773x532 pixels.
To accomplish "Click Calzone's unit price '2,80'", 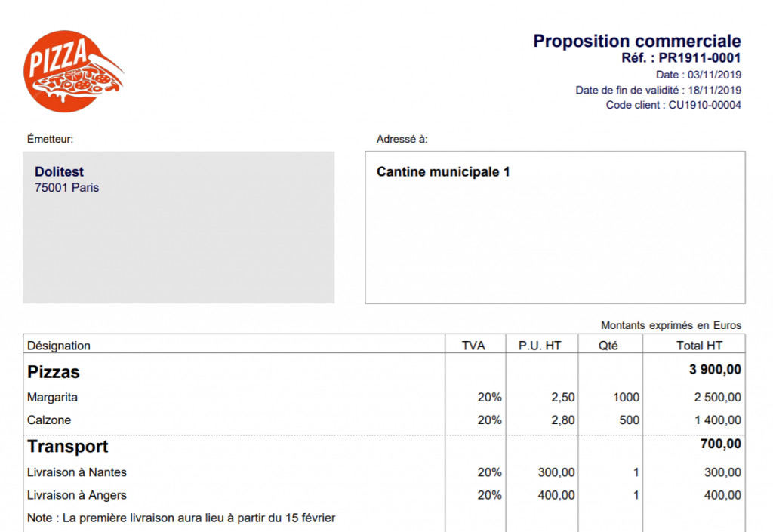I will (563, 420).
